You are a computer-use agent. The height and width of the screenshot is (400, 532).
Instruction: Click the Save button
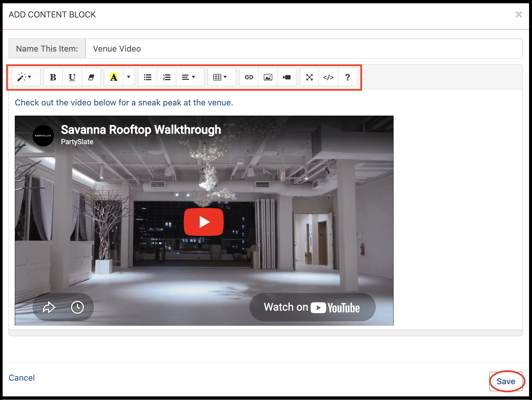506,381
